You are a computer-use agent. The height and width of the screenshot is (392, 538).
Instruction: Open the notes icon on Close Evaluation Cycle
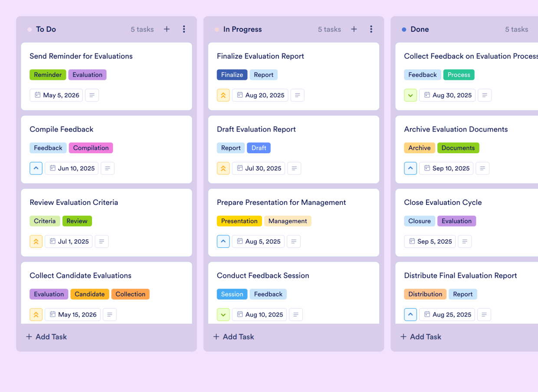click(x=465, y=241)
